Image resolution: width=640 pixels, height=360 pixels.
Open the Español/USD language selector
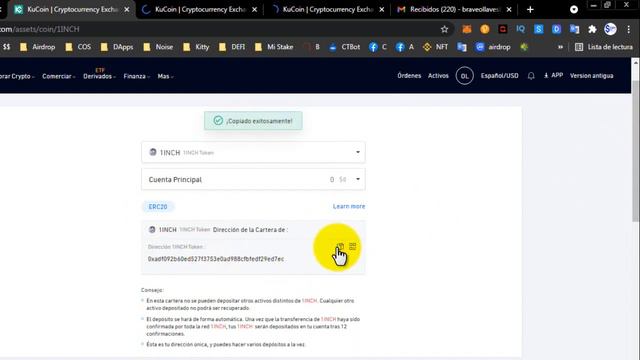500,76
